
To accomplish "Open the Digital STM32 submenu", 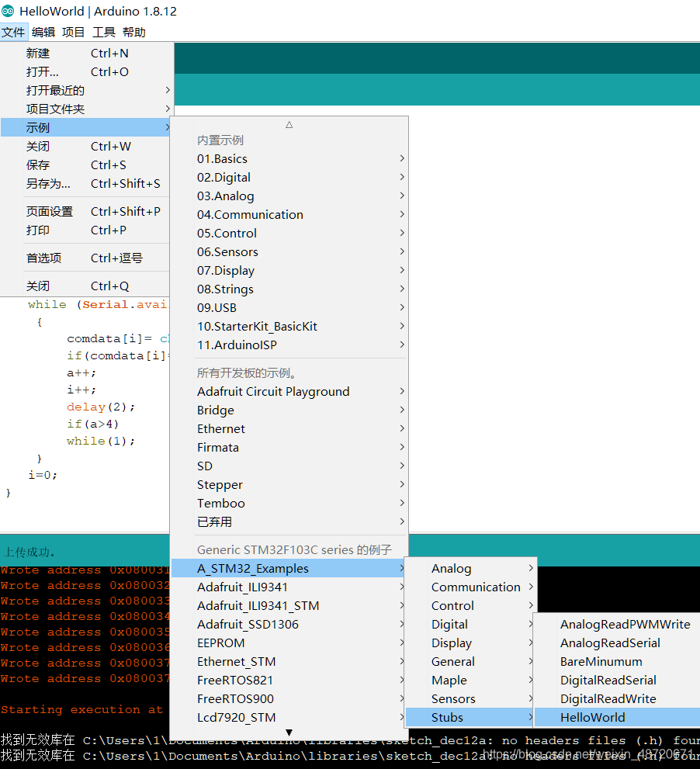I will (470, 625).
